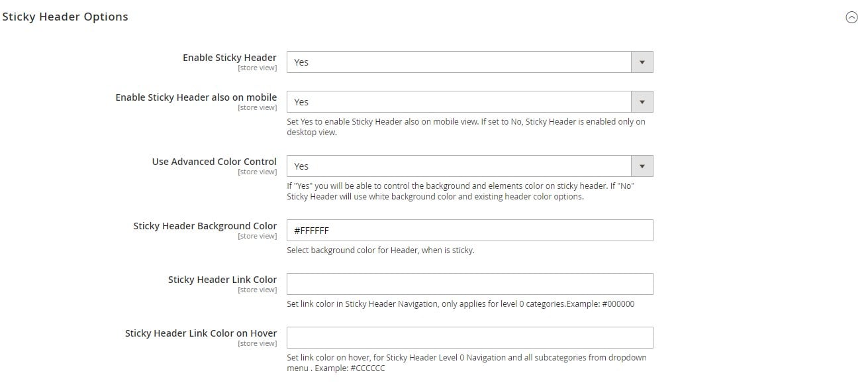
Task: Open the mobile Sticky Header dropdown arrow
Action: tap(642, 102)
